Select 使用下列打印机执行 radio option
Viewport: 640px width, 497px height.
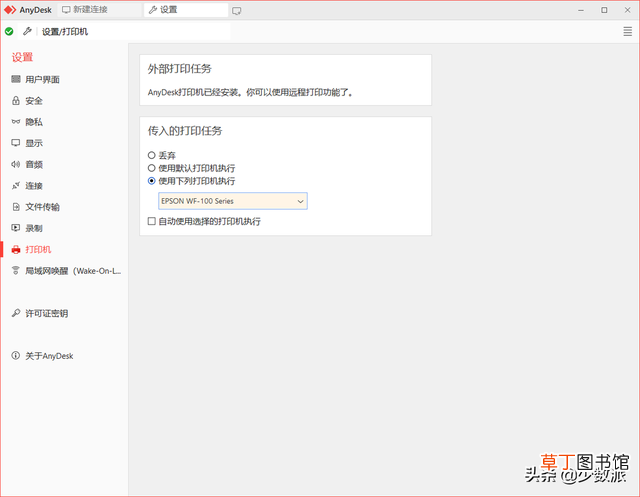(151, 181)
